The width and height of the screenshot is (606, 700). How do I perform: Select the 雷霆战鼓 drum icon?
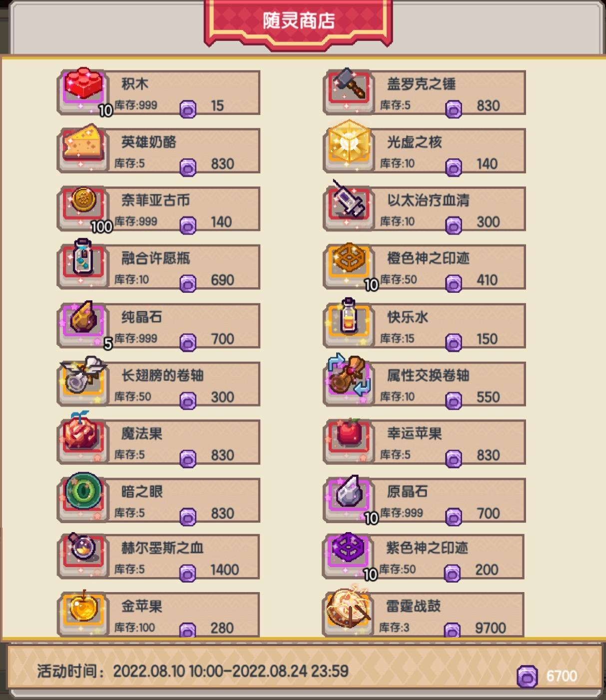click(349, 607)
